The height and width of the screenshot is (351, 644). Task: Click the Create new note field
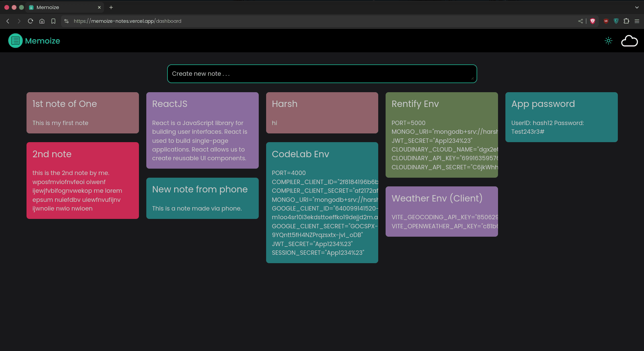321,74
